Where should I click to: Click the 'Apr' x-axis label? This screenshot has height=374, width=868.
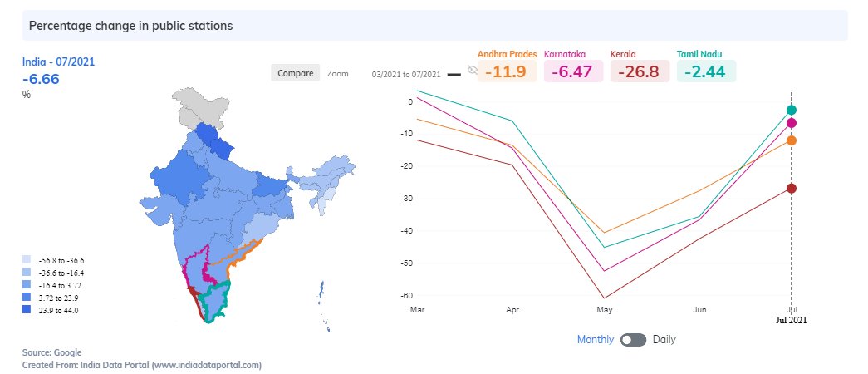512,310
